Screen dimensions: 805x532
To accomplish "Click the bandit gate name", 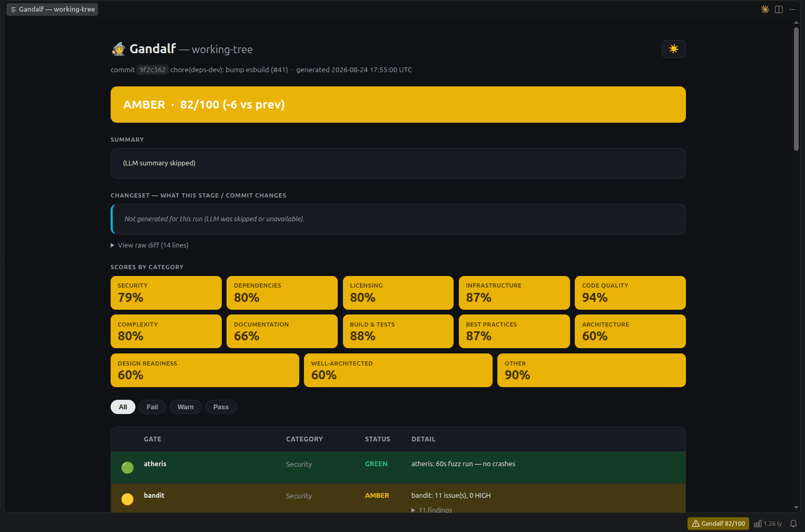I will (x=154, y=496).
